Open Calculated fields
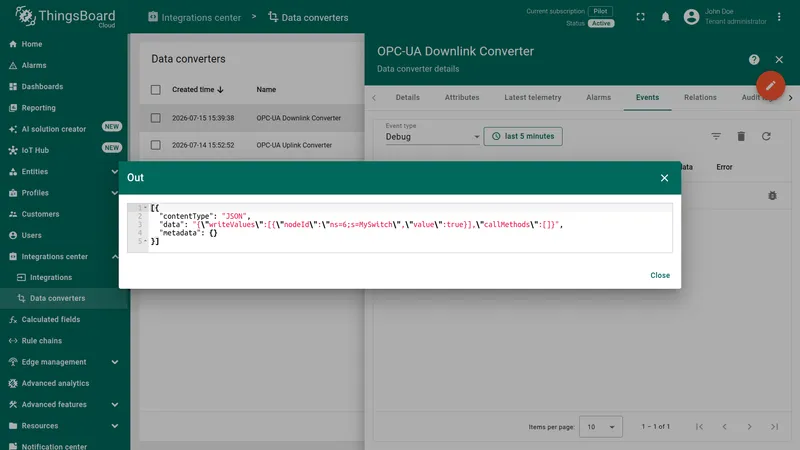 tap(51, 319)
